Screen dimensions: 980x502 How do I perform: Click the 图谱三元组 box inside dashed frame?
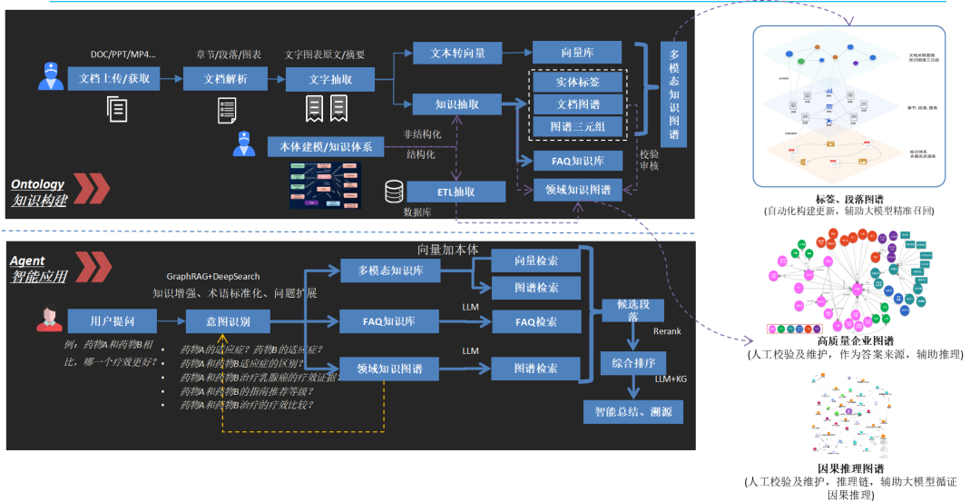(x=577, y=126)
